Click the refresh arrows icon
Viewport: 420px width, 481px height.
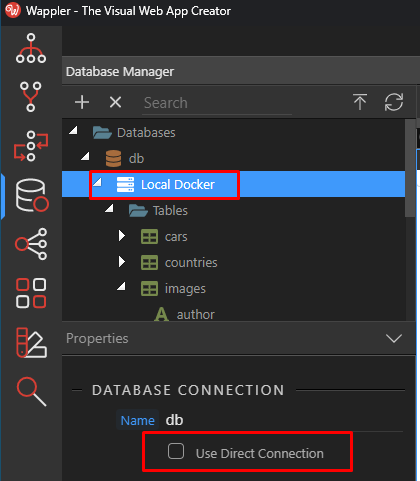tap(394, 102)
